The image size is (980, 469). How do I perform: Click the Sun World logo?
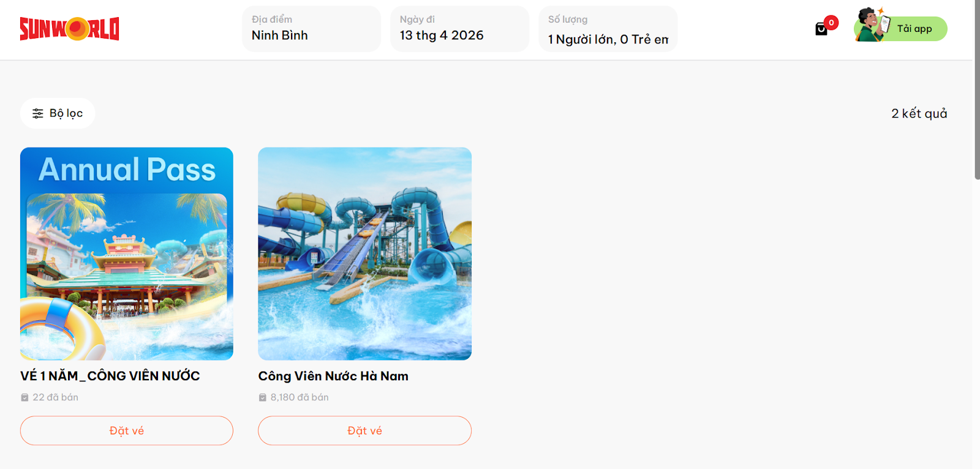point(69,29)
